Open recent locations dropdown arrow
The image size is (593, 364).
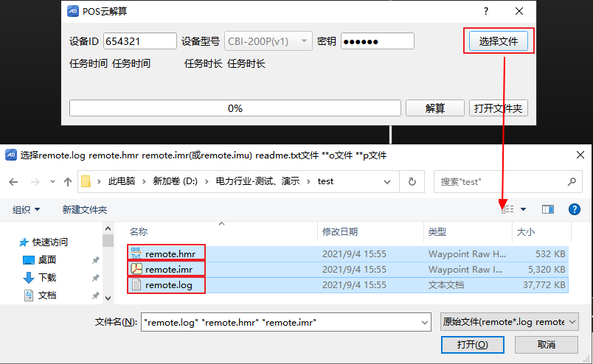pos(52,182)
